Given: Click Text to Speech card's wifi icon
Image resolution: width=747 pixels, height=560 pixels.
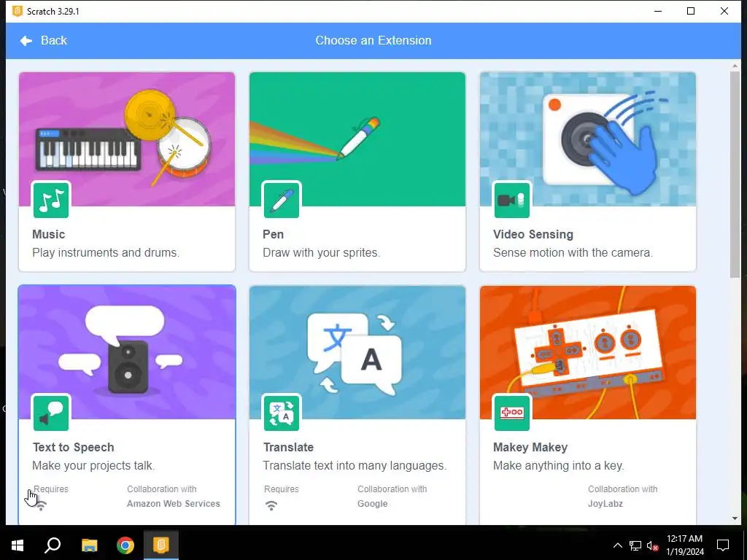Looking at the screenshot, I should coord(41,506).
